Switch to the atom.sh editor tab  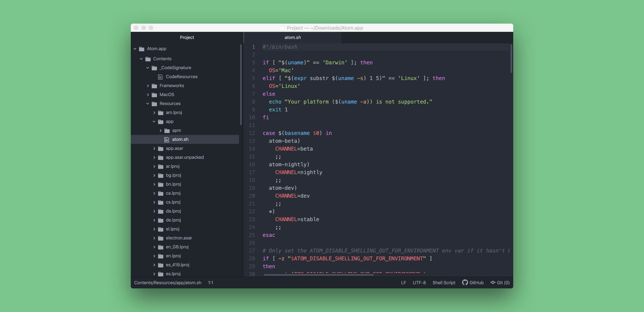[293, 37]
